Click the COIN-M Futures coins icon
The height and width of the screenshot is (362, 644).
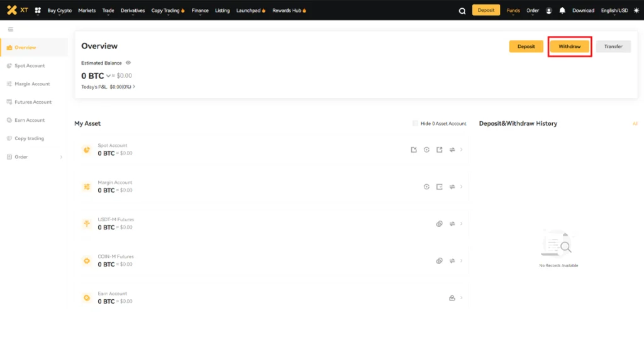point(440,261)
